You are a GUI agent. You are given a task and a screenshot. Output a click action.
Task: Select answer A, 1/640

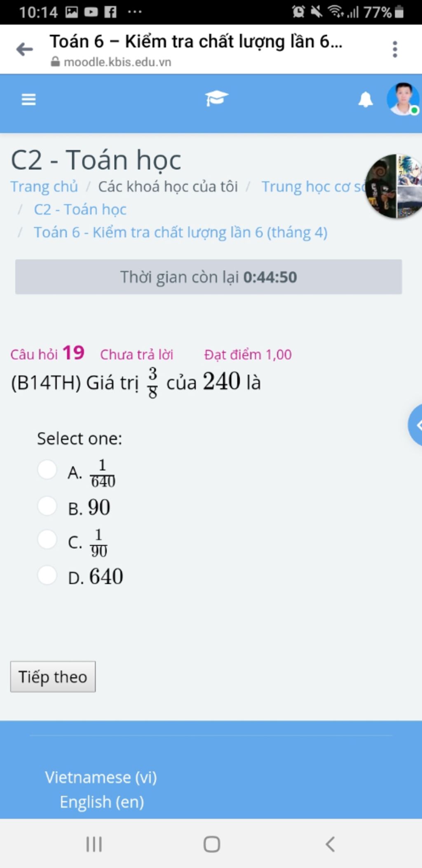pos(47,469)
